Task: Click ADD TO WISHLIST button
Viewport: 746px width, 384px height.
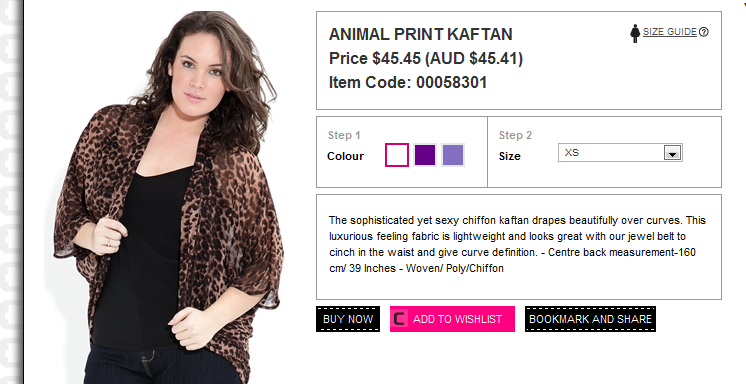Action: click(452, 319)
